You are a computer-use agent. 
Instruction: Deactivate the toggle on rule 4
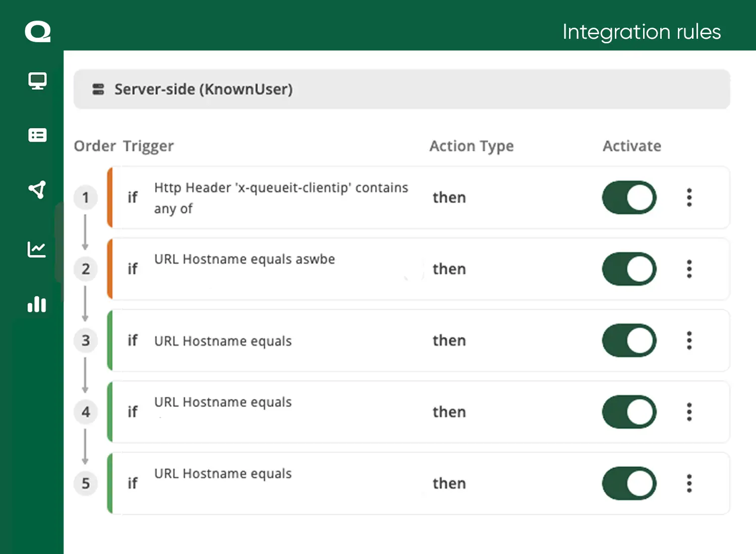[629, 412]
